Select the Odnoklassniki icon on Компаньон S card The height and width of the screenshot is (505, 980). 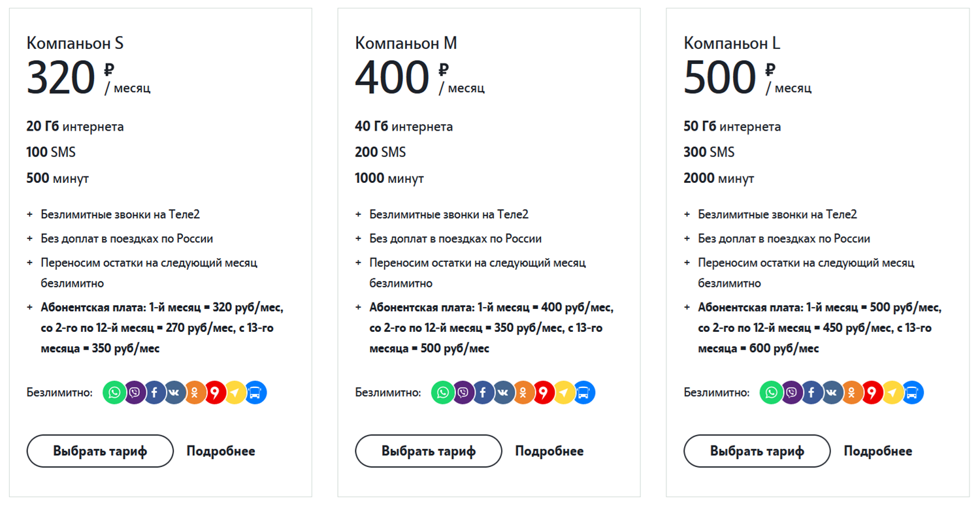tap(195, 393)
